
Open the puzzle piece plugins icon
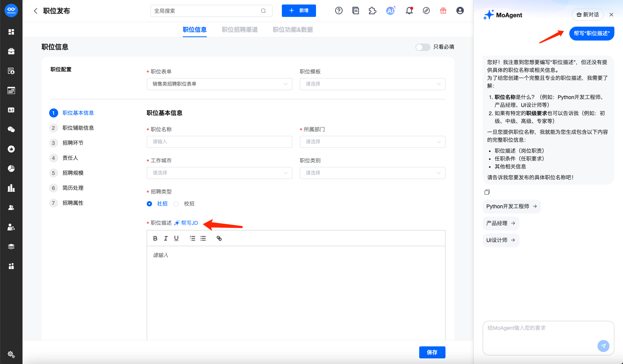point(372,11)
